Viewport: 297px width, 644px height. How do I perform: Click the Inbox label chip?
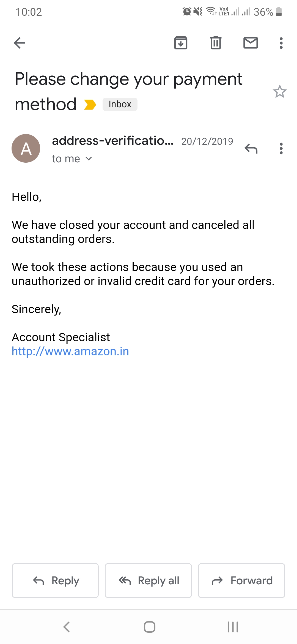[x=120, y=104]
